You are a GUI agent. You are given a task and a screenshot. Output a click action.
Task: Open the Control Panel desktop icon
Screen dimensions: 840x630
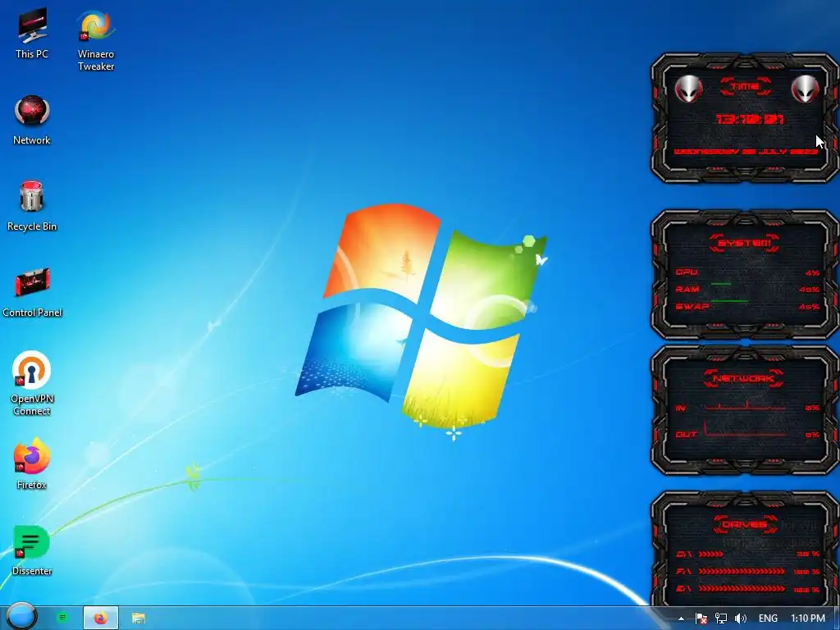[x=32, y=292]
